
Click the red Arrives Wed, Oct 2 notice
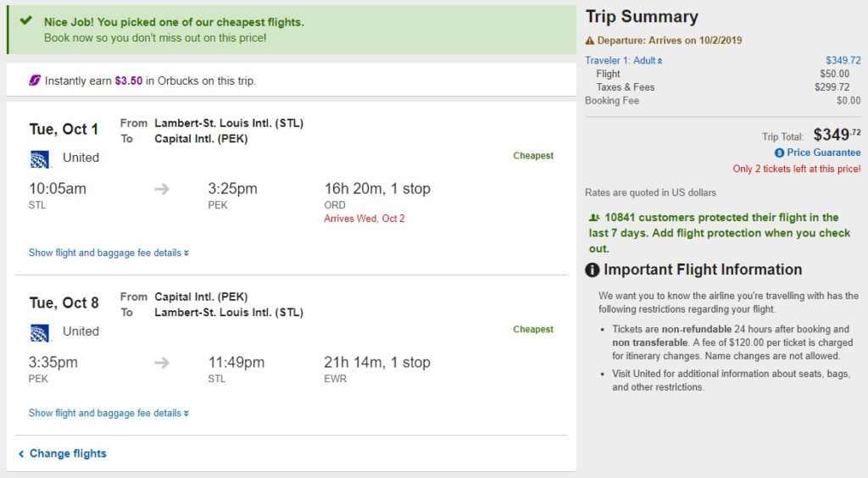[364, 219]
